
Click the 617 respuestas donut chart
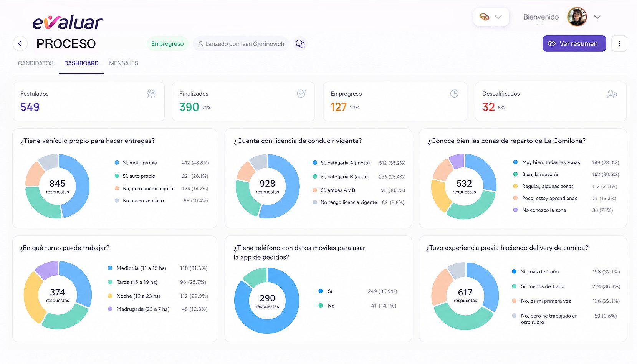click(465, 296)
